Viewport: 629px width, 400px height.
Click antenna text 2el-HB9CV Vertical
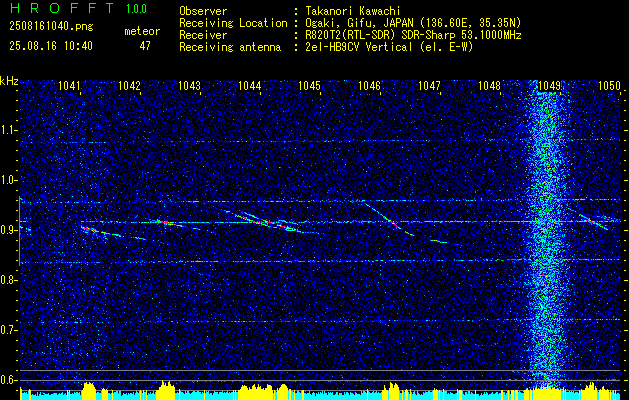pyautogui.click(x=359, y=47)
